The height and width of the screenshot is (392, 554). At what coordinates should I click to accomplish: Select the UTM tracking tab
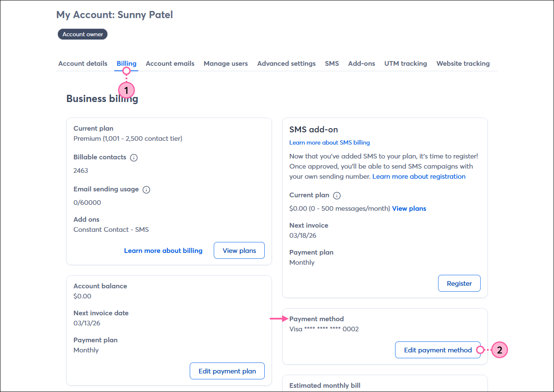[x=406, y=63]
